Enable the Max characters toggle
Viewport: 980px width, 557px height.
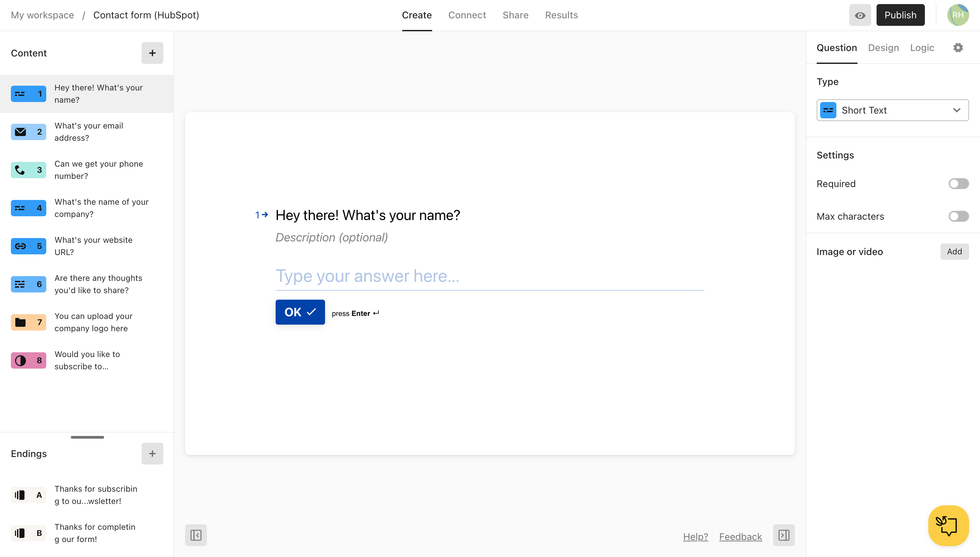(x=959, y=217)
